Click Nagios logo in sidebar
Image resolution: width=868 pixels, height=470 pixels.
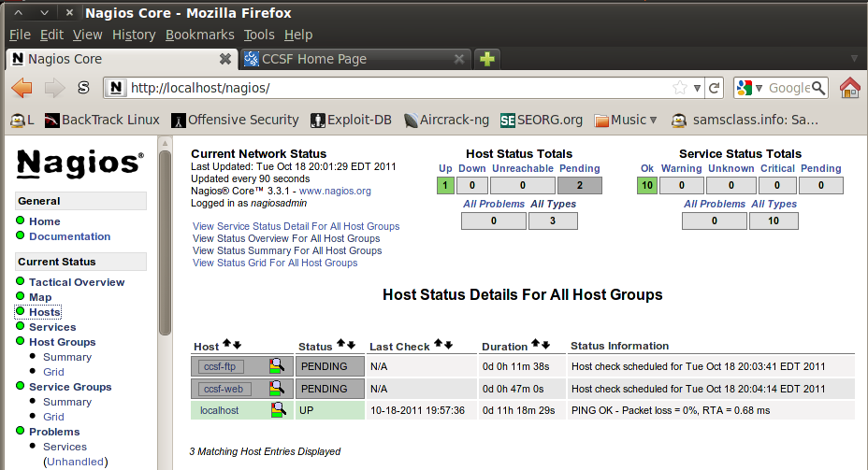[80, 164]
